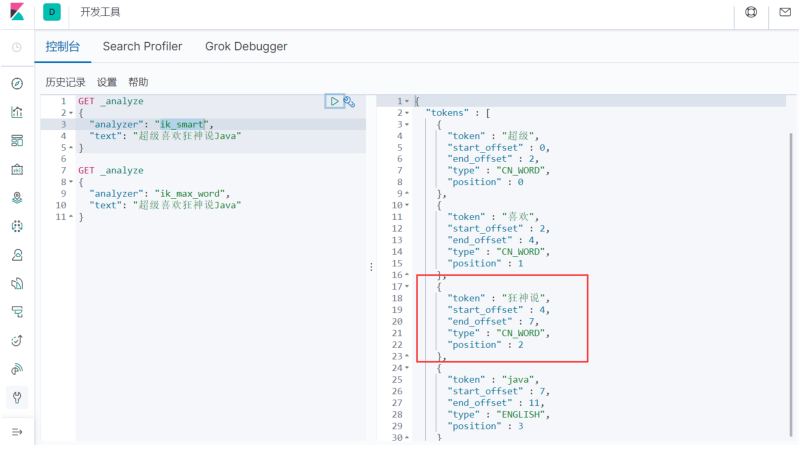Viewport: 799px width, 449px height.
Task: Open the help globe icon in header
Action: point(751,13)
